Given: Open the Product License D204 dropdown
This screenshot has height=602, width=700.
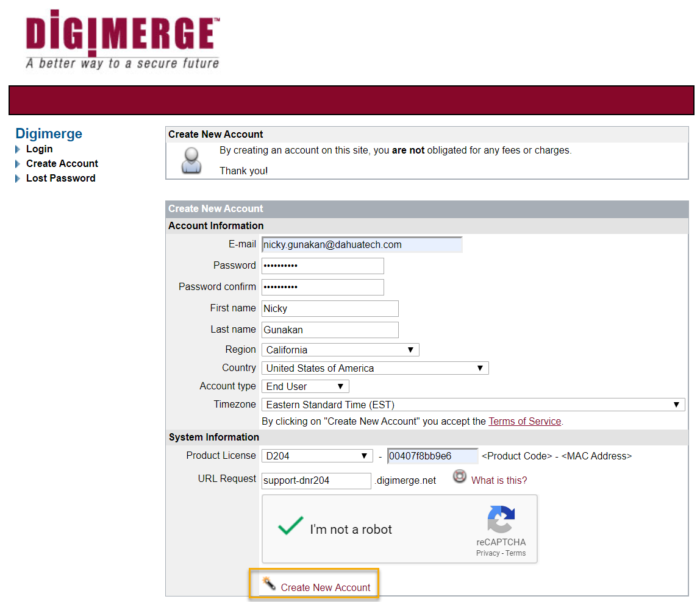Looking at the screenshot, I should tap(317, 456).
